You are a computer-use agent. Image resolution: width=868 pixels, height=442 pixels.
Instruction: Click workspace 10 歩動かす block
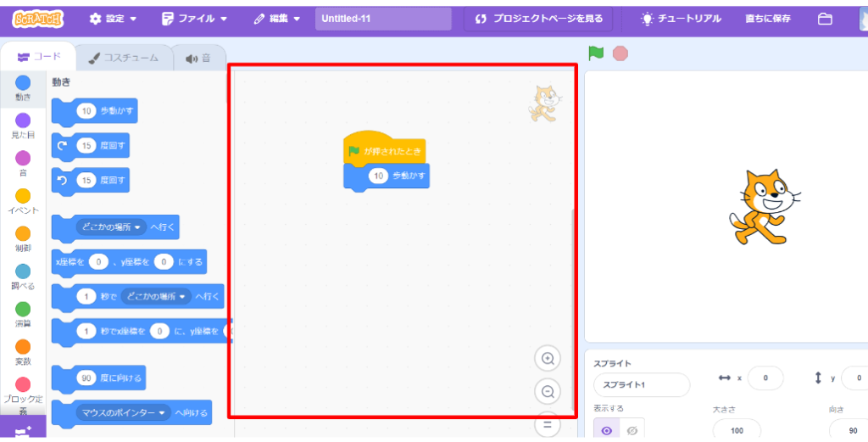tap(387, 176)
